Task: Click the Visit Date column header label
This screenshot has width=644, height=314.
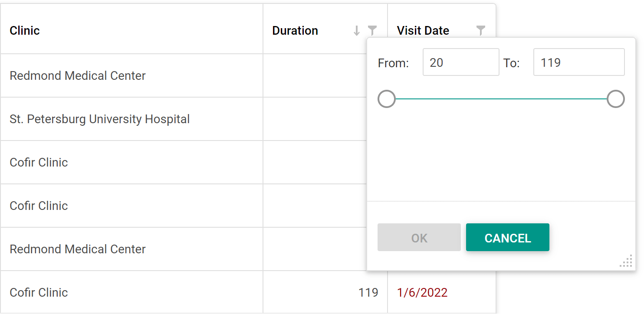Action: click(x=423, y=31)
